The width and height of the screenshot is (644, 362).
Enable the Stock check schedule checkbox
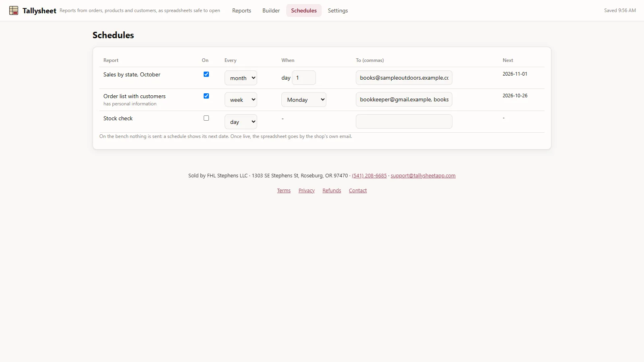[206, 118]
